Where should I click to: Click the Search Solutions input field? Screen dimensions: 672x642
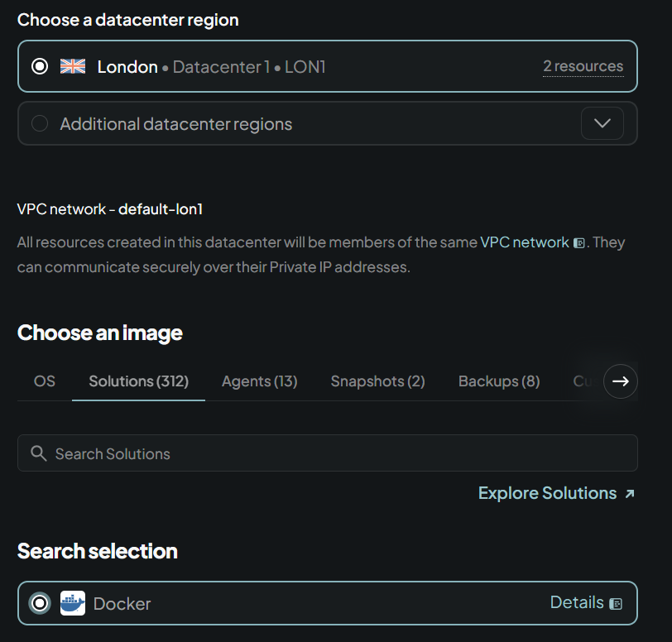(328, 453)
